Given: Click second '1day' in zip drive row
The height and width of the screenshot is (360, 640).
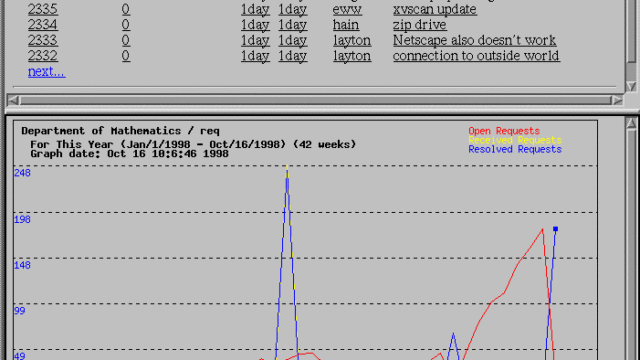Looking at the screenshot, I should 293,25.
